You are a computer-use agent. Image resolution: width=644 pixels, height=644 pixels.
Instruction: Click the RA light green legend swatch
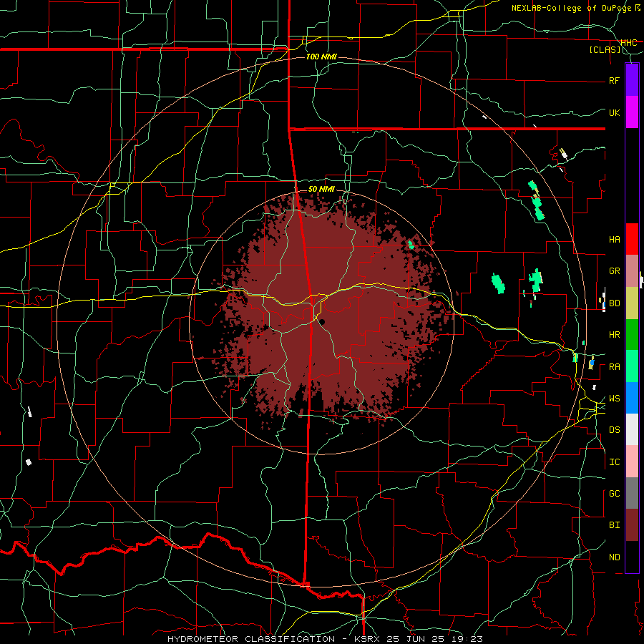pyautogui.click(x=632, y=366)
